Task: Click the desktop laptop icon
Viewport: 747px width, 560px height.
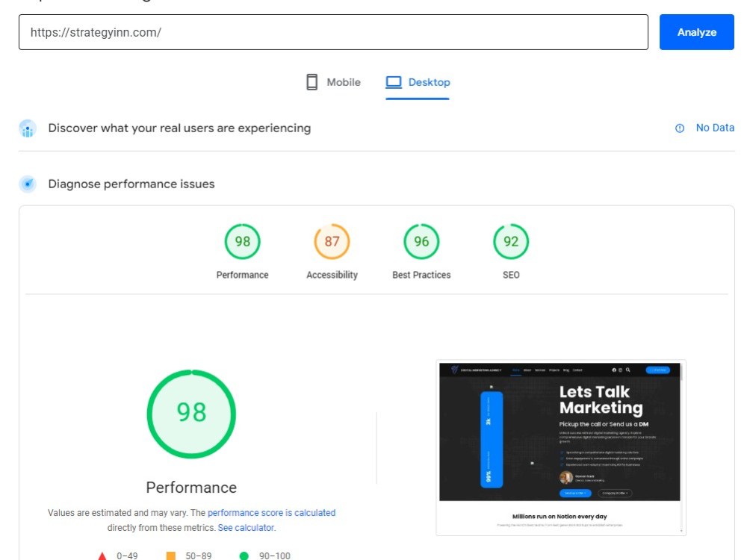Action: click(x=394, y=82)
